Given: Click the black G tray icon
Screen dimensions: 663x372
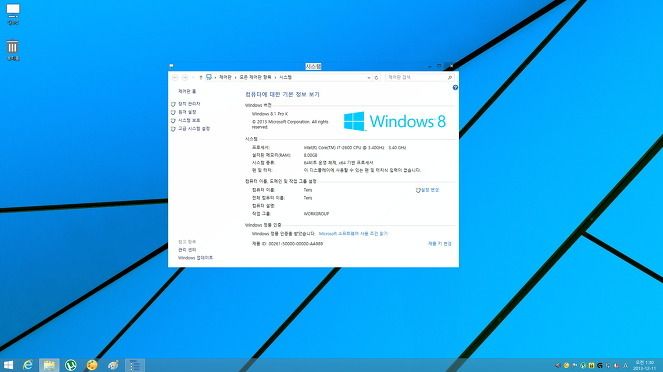Looking at the screenshot, I should (x=600, y=365).
